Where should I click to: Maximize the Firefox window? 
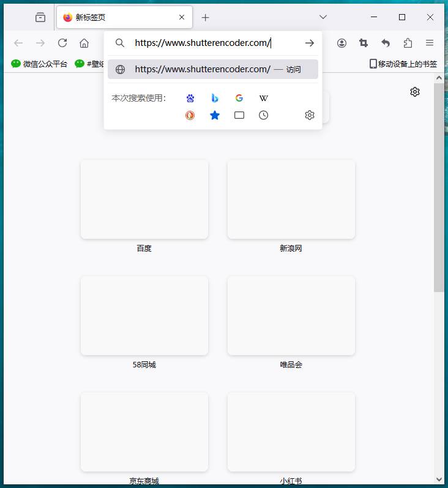pos(402,17)
